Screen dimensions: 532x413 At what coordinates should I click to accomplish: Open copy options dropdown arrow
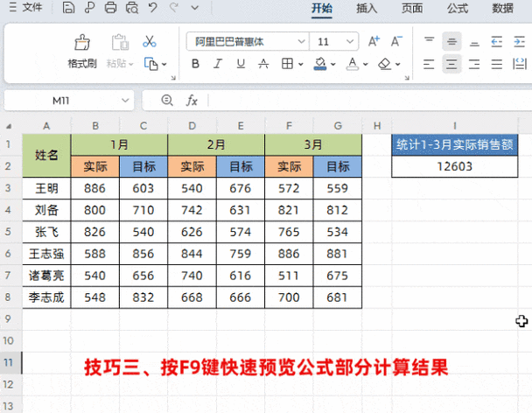click(x=164, y=64)
